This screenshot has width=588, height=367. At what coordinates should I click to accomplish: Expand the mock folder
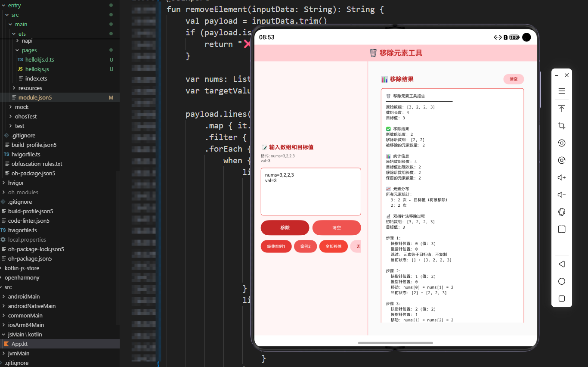coord(10,107)
